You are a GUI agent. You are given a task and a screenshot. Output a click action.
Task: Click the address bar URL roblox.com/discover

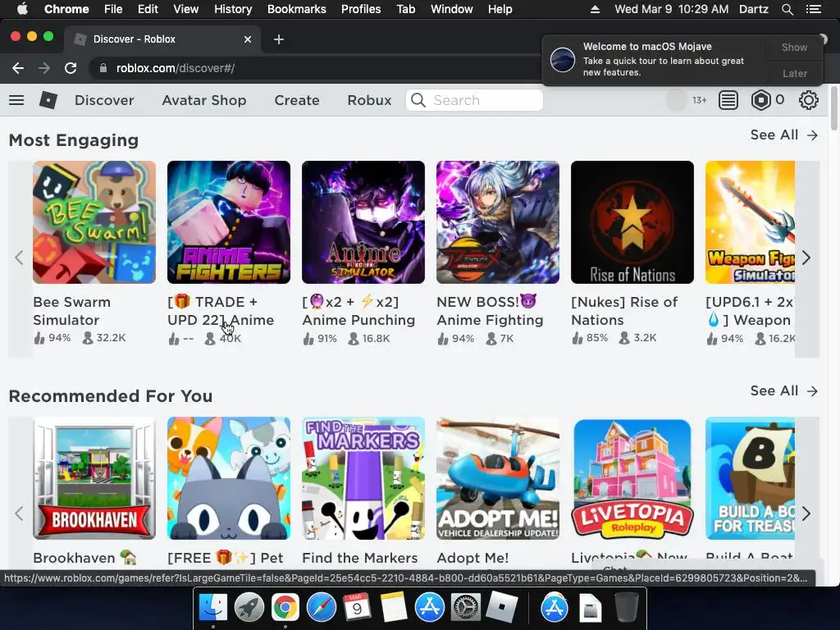pos(176,68)
